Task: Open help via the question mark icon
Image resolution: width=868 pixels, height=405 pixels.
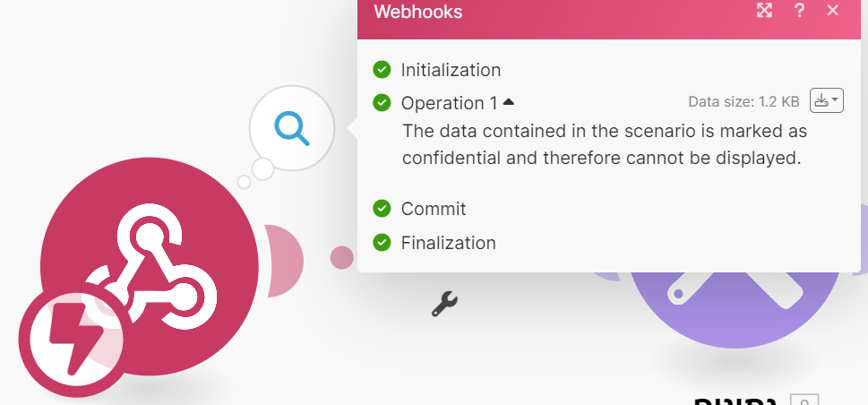Action: click(799, 11)
